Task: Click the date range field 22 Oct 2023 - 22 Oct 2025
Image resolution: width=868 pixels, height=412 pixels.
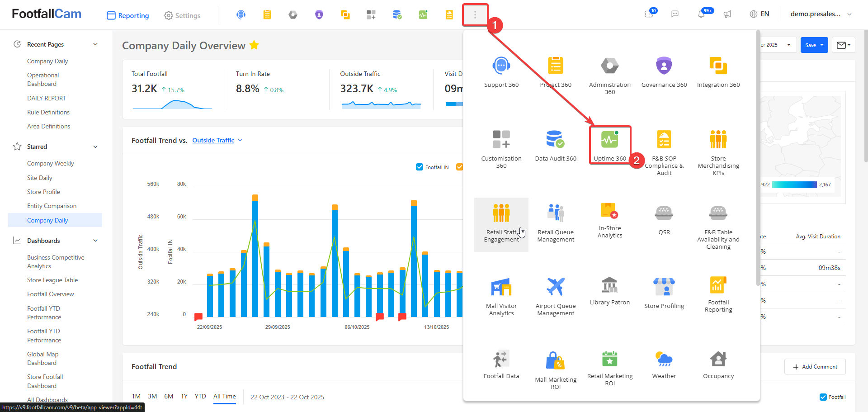Action: click(288, 397)
